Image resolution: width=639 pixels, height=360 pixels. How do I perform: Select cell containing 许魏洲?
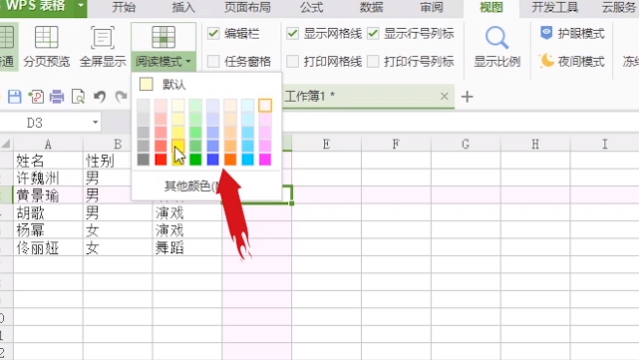pyautogui.click(x=48, y=178)
